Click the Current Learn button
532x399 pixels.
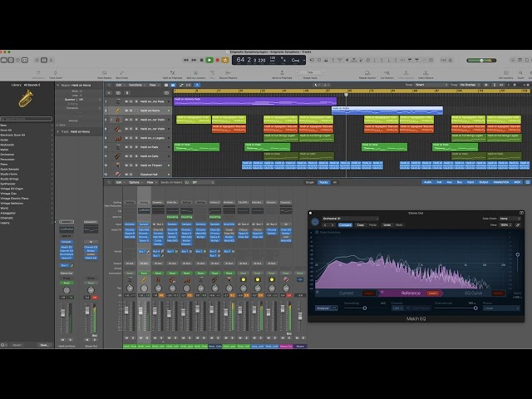click(368, 293)
